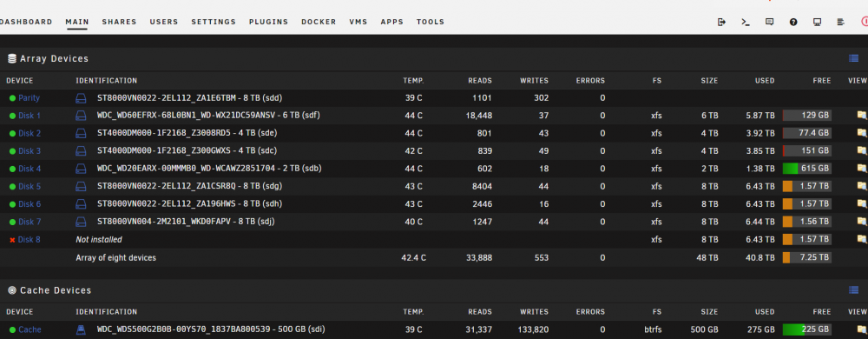Click 'Array of eight devices' summary text

coord(115,257)
